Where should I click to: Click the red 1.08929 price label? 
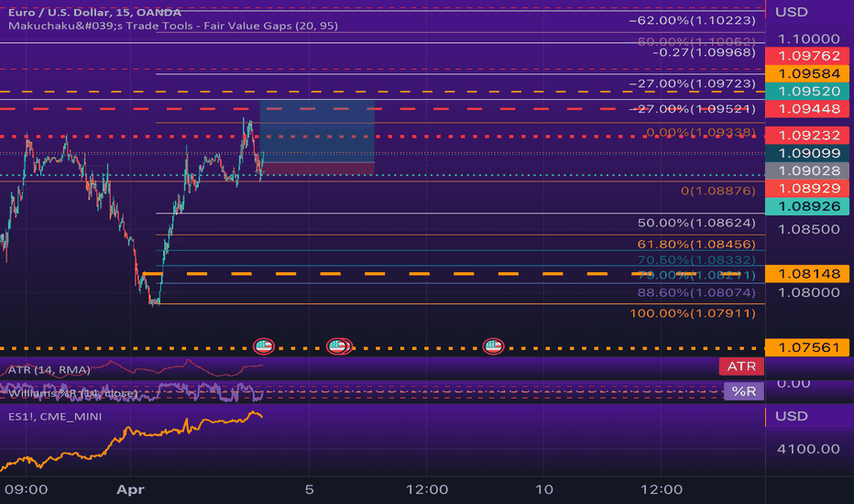pyautogui.click(x=807, y=189)
